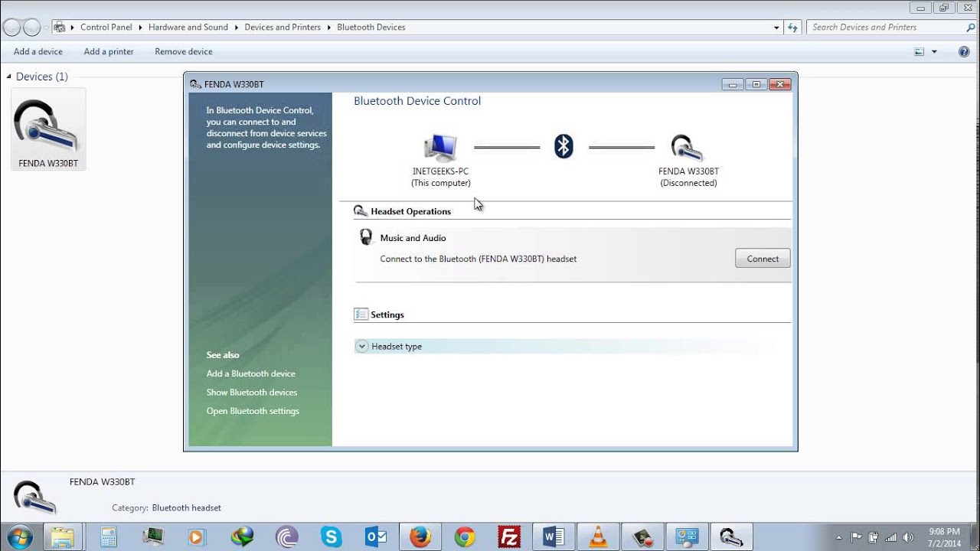Click the Change your view icon
This screenshot has width=980, height=551.
tap(920, 51)
